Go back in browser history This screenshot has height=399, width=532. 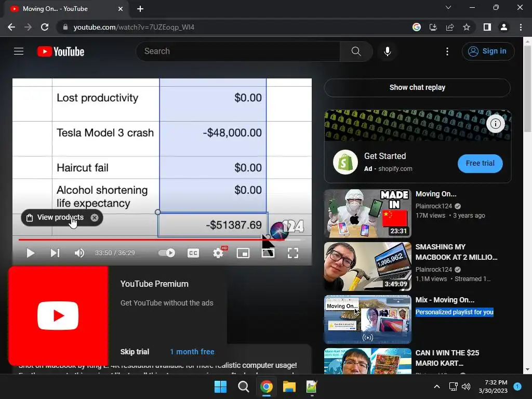(11, 27)
